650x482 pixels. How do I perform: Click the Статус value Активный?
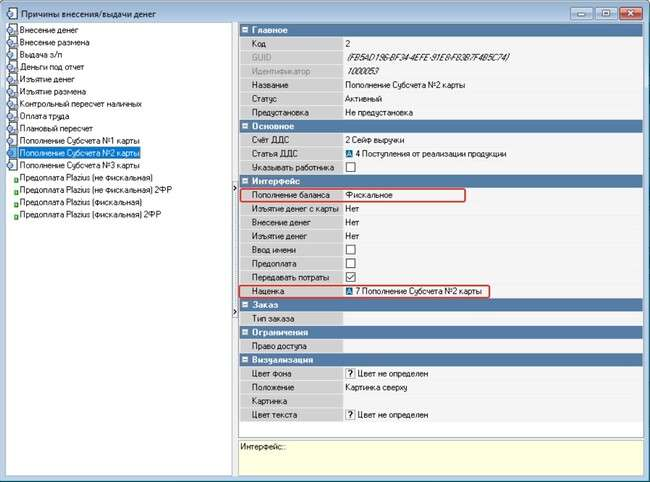click(x=364, y=99)
